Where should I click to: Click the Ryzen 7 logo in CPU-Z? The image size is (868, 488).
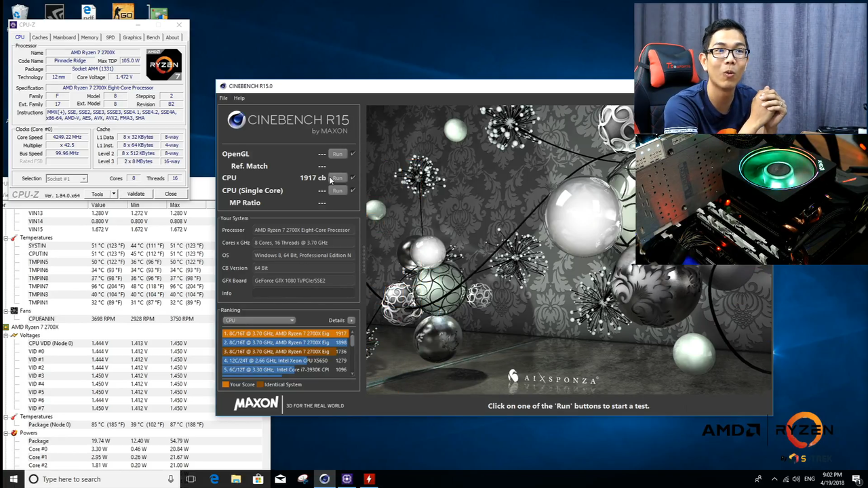[164, 64]
